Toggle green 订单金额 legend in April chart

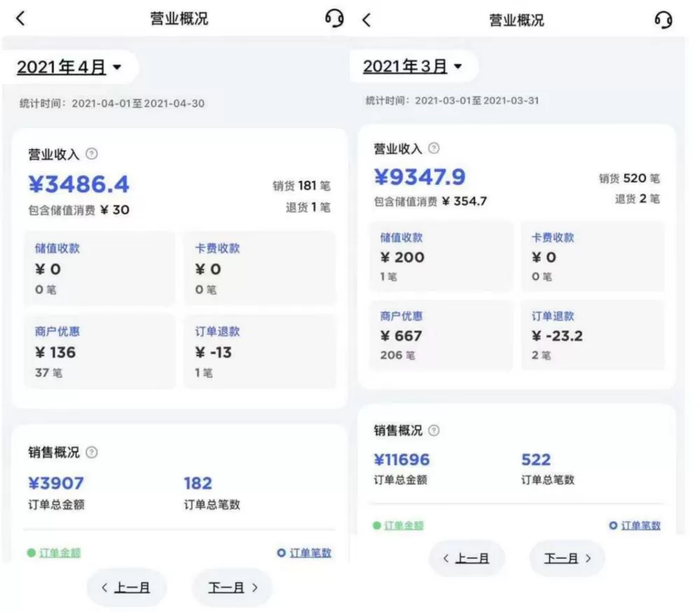pyautogui.click(x=54, y=553)
